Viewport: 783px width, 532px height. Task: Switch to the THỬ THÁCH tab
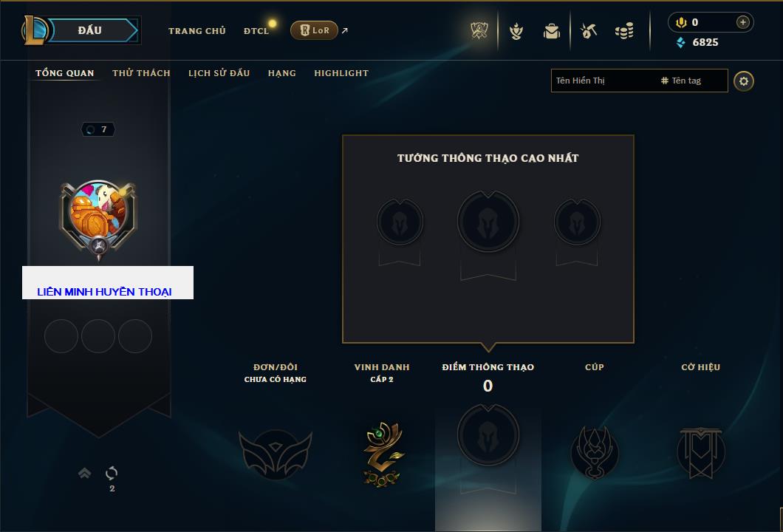click(x=141, y=73)
